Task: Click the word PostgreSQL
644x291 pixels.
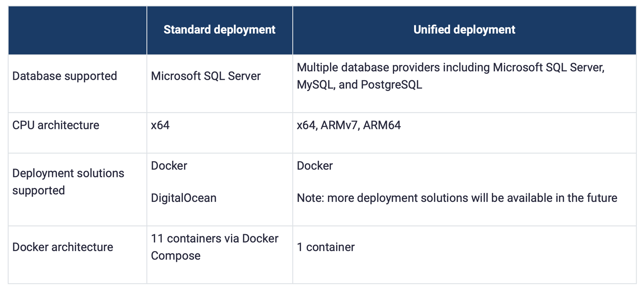Action: click(x=391, y=85)
